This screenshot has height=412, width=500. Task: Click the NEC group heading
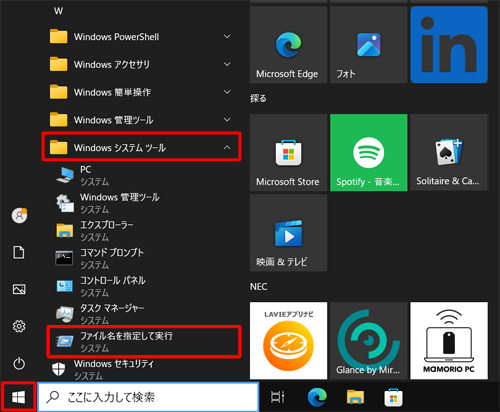click(x=259, y=287)
